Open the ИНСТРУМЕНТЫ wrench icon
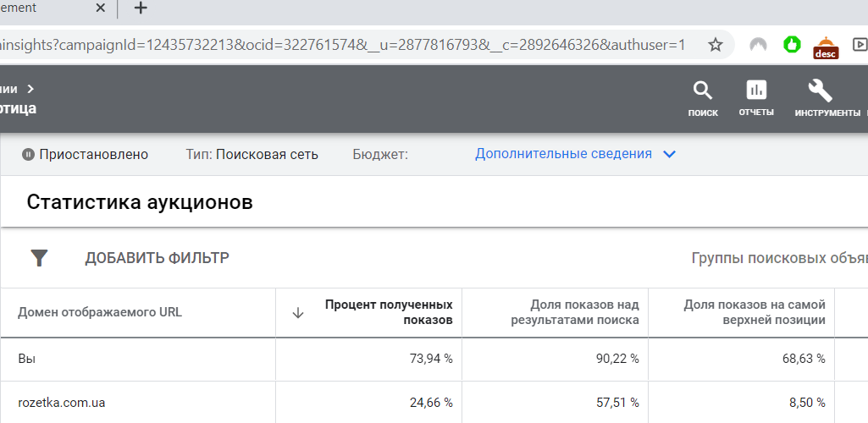The height and width of the screenshot is (423, 868). 820,91
